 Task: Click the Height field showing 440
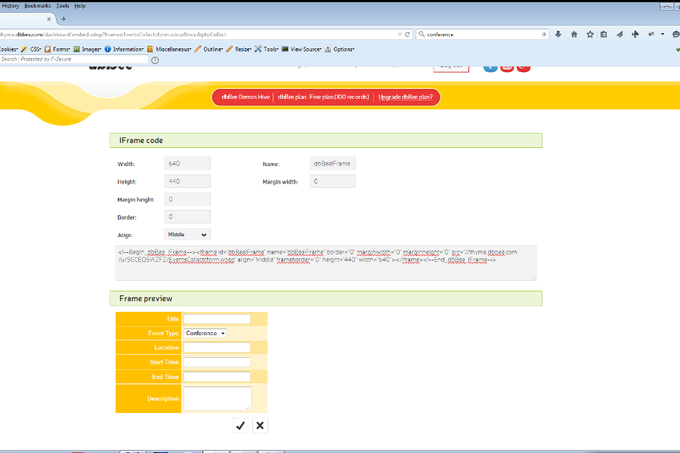tap(187, 181)
